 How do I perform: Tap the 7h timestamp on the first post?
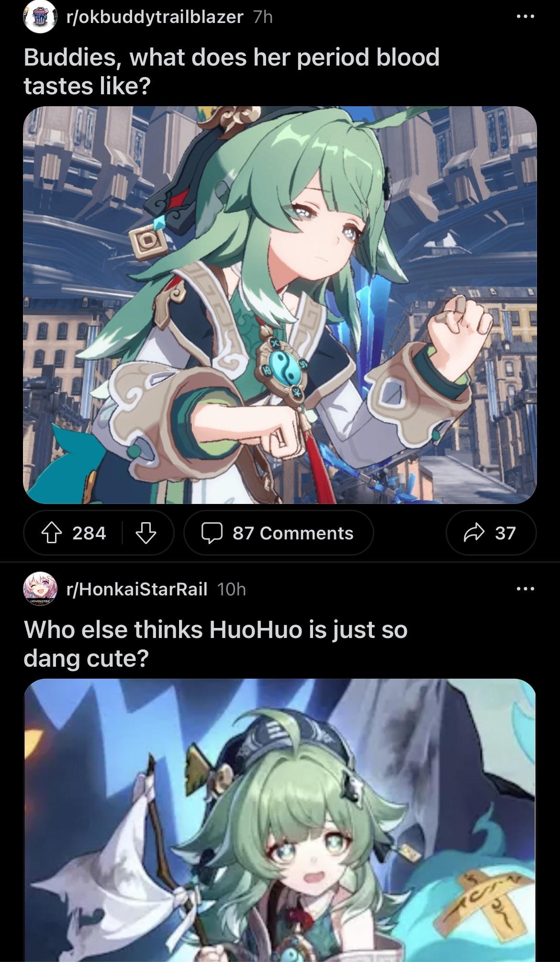263,17
